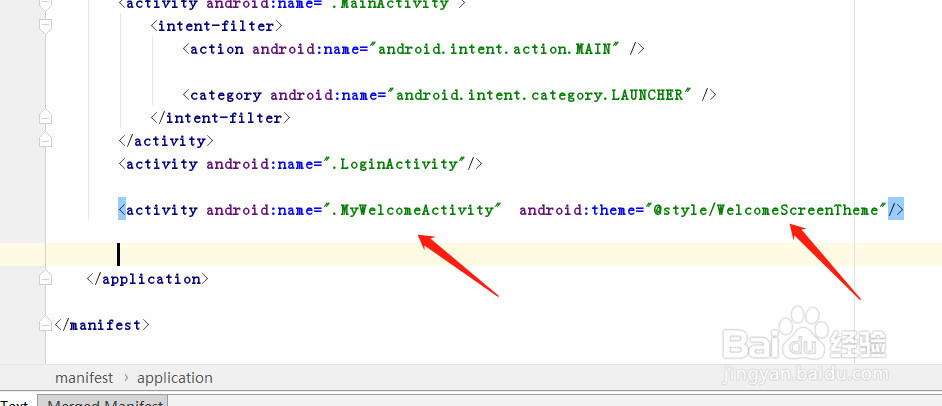942x406 pixels.
Task: Click the closing </activity> tag text
Action: coord(166,141)
